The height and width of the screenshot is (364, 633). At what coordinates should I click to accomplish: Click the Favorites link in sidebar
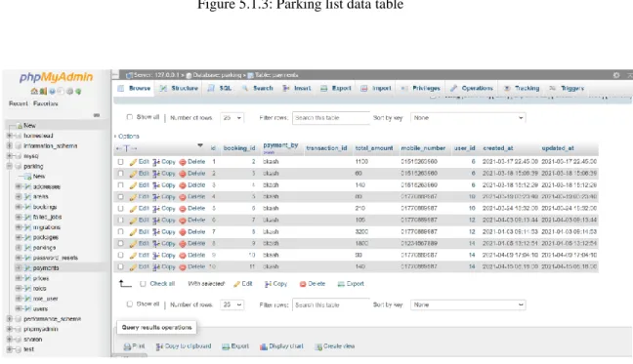click(x=46, y=104)
